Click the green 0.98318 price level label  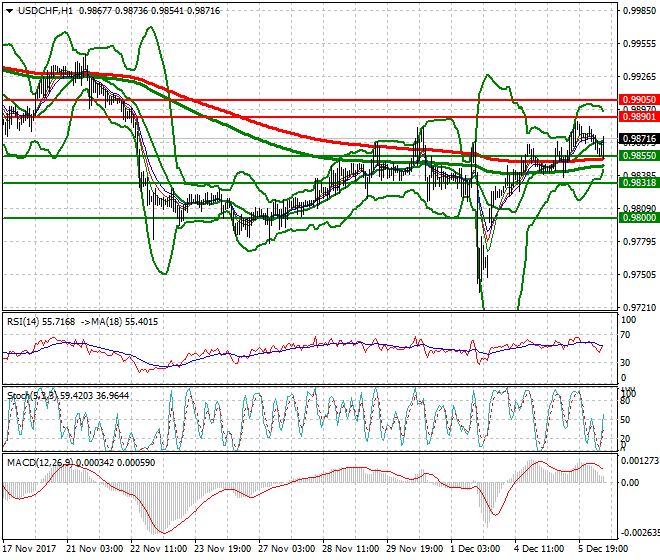pos(637,183)
